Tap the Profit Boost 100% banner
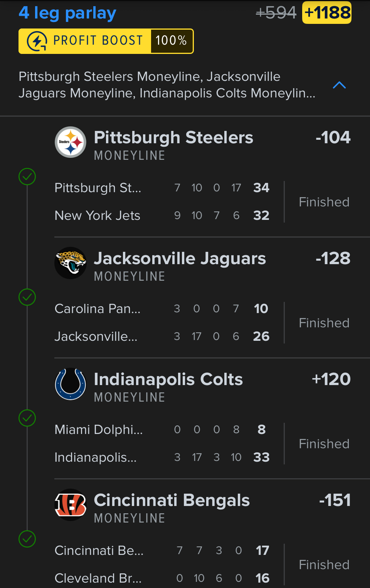 point(106,41)
